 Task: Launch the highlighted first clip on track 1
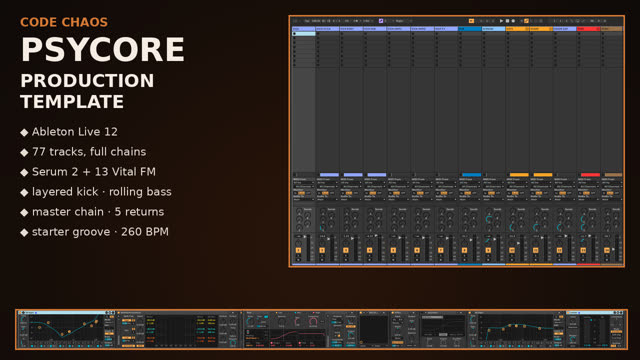304,33
